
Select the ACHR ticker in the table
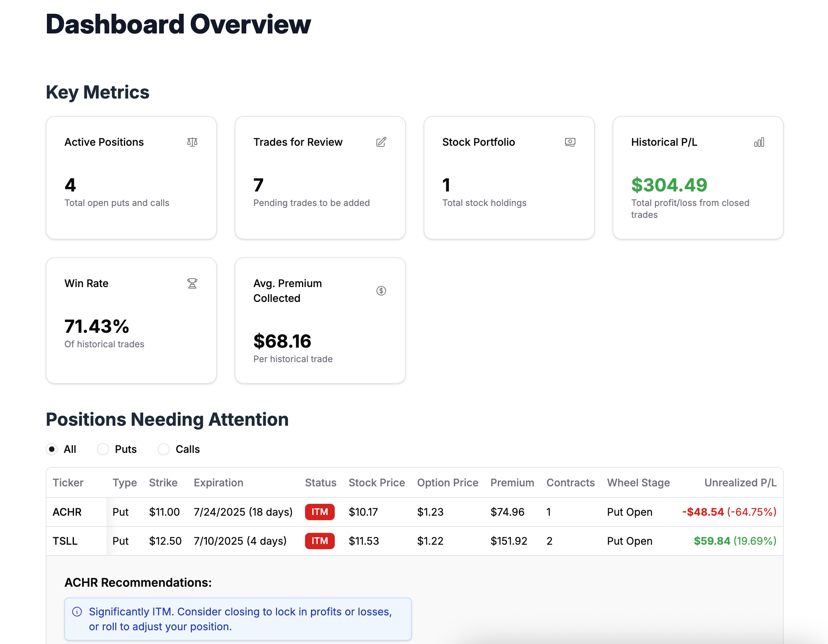click(67, 512)
